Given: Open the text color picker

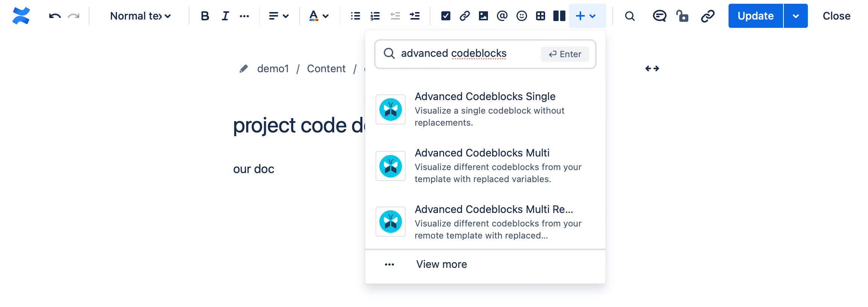Looking at the screenshot, I should click(x=319, y=16).
